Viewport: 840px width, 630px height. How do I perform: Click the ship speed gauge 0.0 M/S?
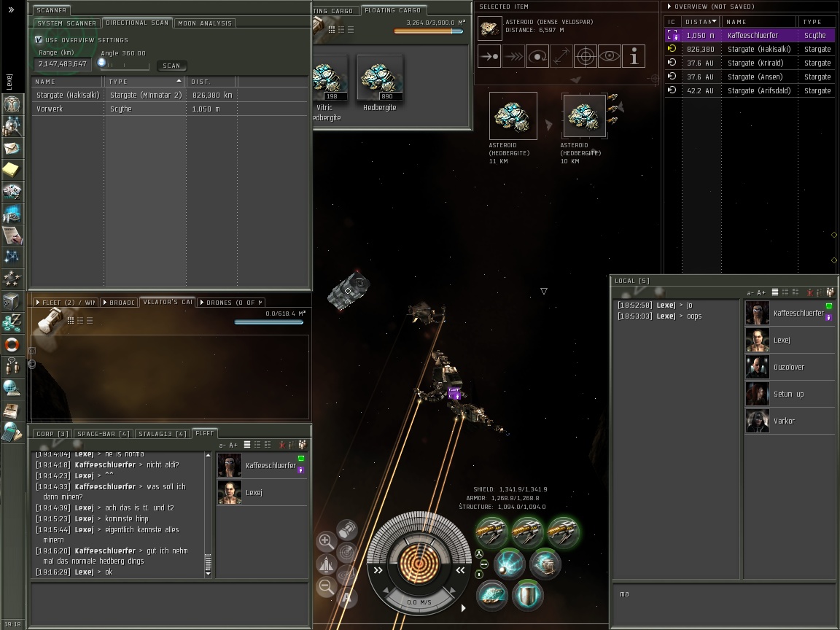(419, 602)
